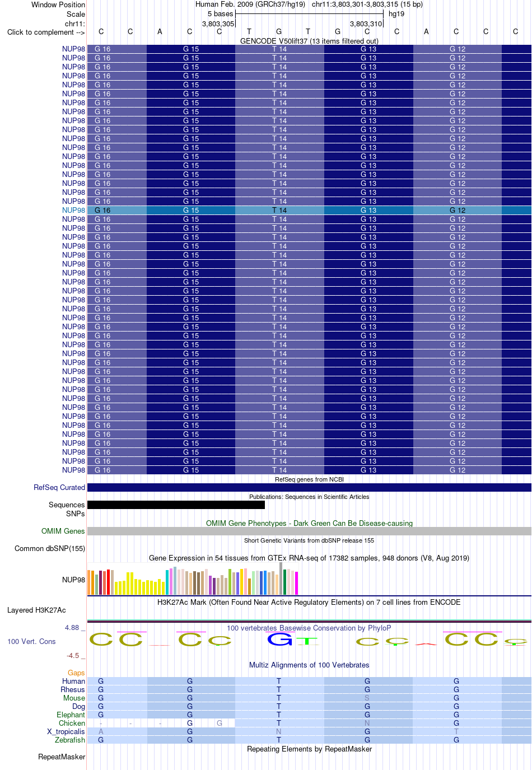This screenshot has width=532, height=770.
Task: Open the H3K27Ac Mark ENCODE track title
Action: click(x=309, y=602)
